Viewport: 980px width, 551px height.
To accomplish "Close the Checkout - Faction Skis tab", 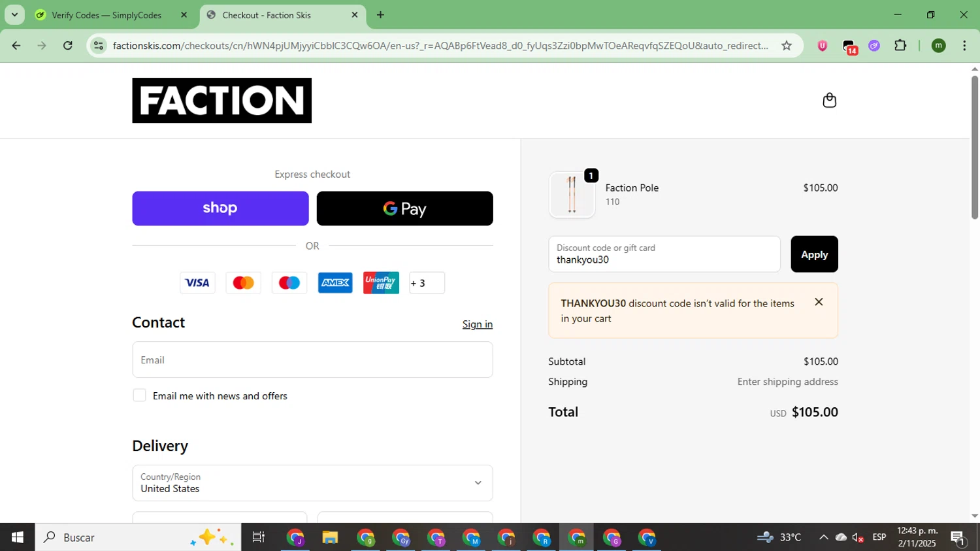I will [x=355, y=15].
